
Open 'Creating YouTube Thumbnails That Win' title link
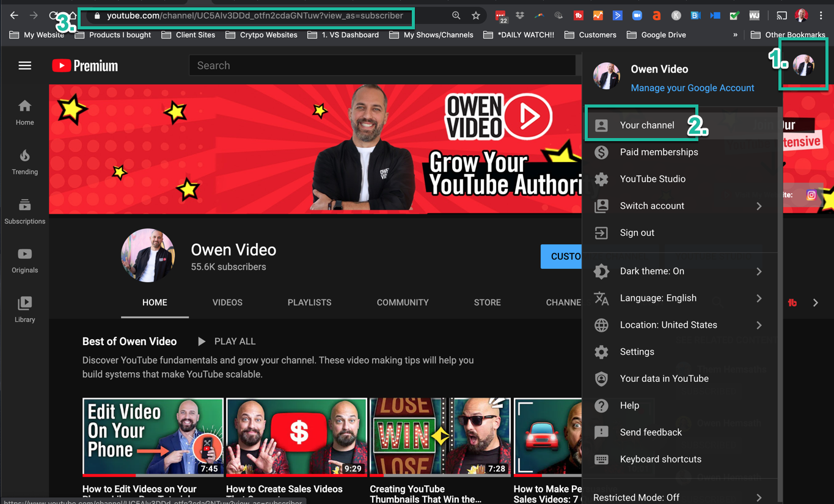[426, 494]
